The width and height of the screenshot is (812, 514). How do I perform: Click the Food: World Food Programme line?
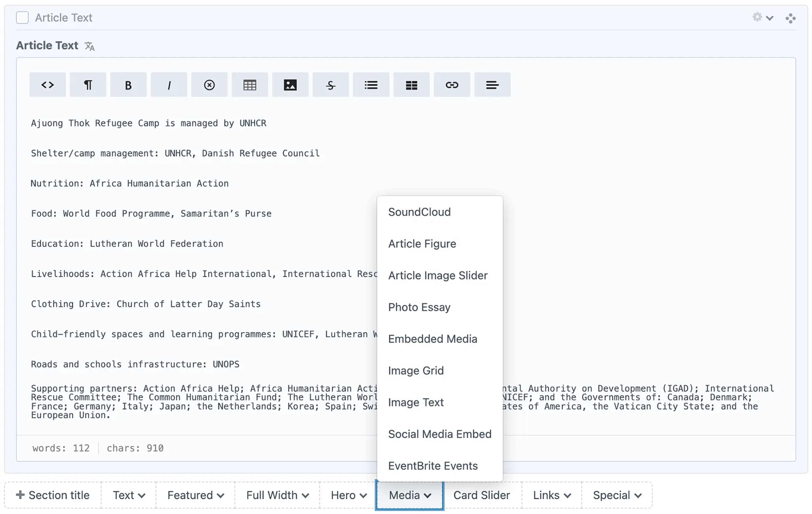151,213
